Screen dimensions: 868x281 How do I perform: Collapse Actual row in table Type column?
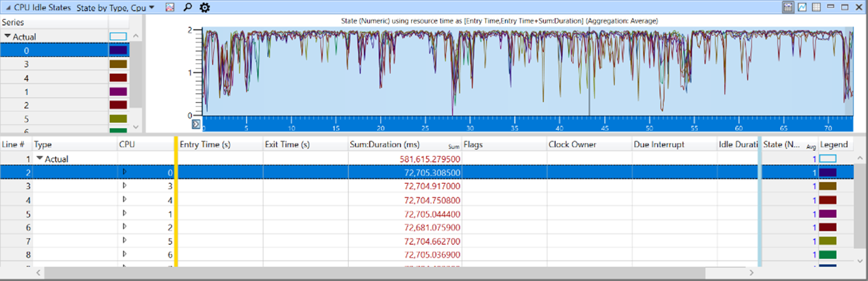pos(40,159)
